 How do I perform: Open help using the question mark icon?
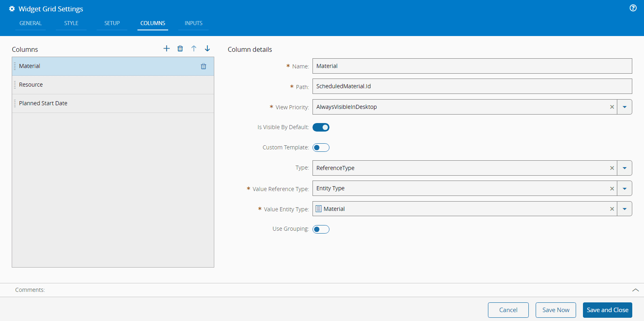(x=633, y=8)
